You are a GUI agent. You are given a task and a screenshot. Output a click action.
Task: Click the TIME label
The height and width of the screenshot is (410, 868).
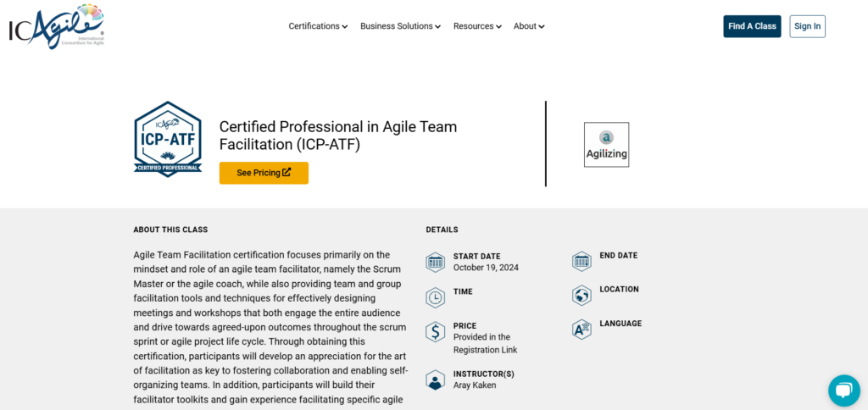(463, 291)
